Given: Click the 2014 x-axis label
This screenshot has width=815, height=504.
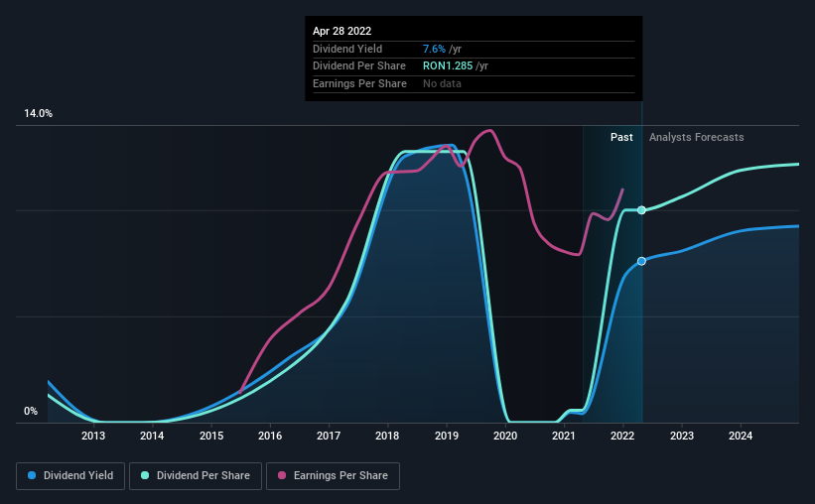Looking at the screenshot, I should tap(152, 436).
